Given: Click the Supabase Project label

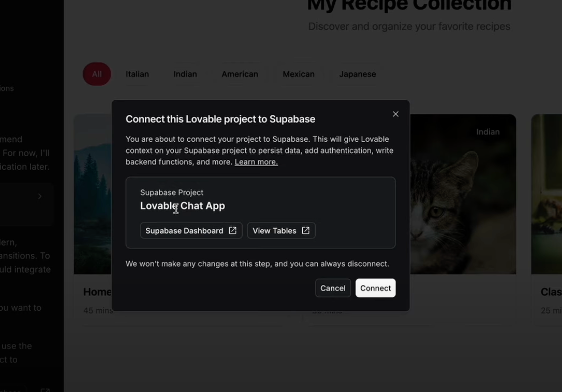Looking at the screenshot, I should [172, 192].
